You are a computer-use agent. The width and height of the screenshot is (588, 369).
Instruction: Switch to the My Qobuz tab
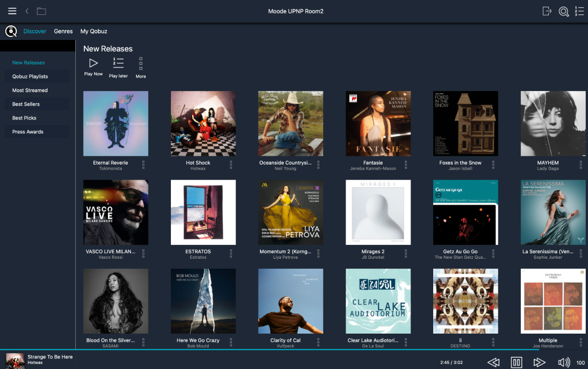[x=94, y=31]
